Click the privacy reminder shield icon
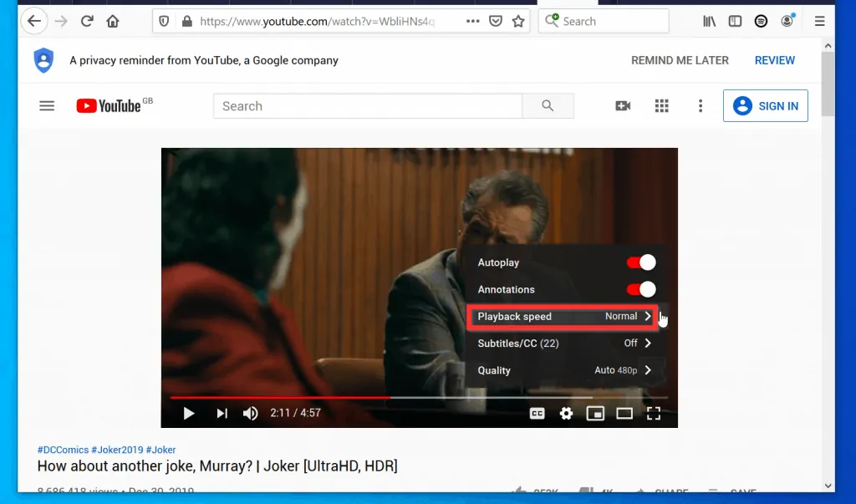 coord(43,60)
